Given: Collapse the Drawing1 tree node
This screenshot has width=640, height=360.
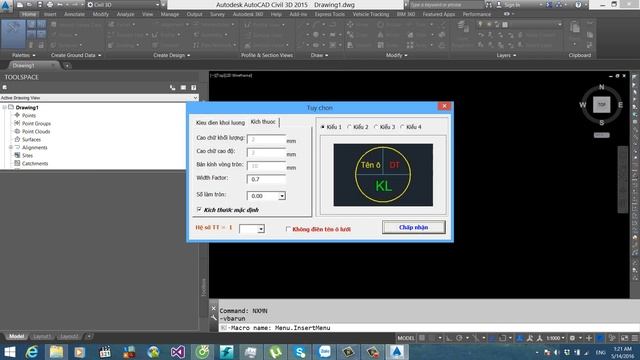Looking at the screenshot, I should (4, 107).
